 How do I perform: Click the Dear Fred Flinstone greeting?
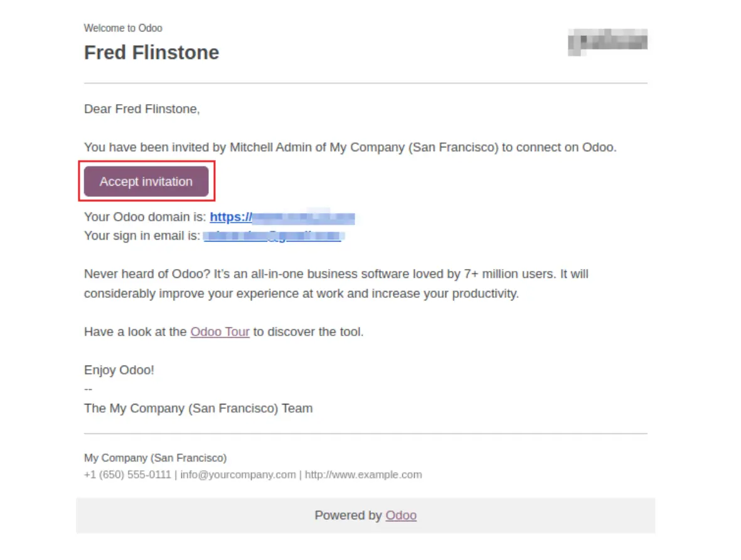pos(142,109)
